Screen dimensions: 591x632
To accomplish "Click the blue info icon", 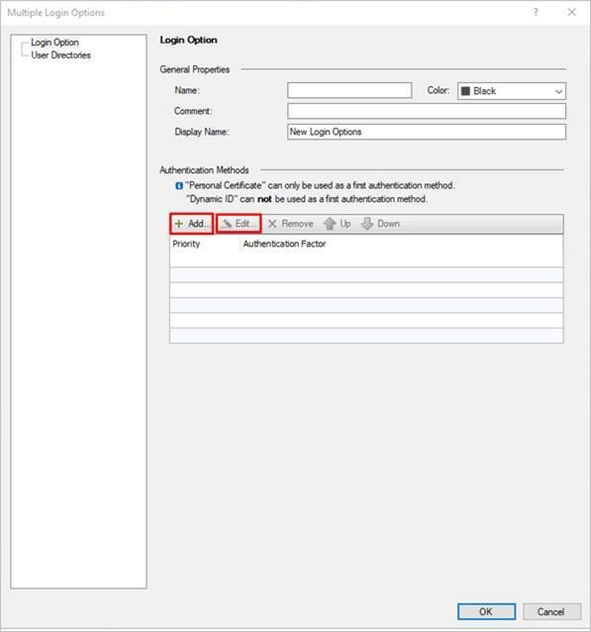I will (x=179, y=186).
